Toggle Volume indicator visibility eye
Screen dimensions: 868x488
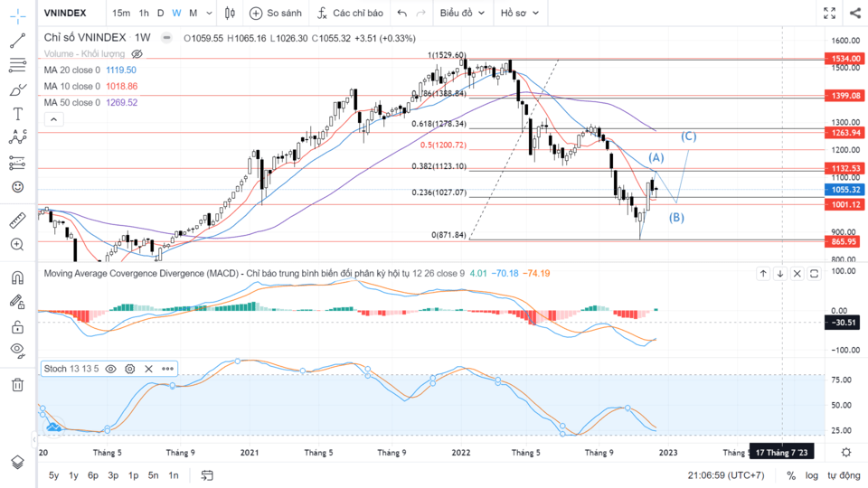pyautogui.click(x=137, y=53)
